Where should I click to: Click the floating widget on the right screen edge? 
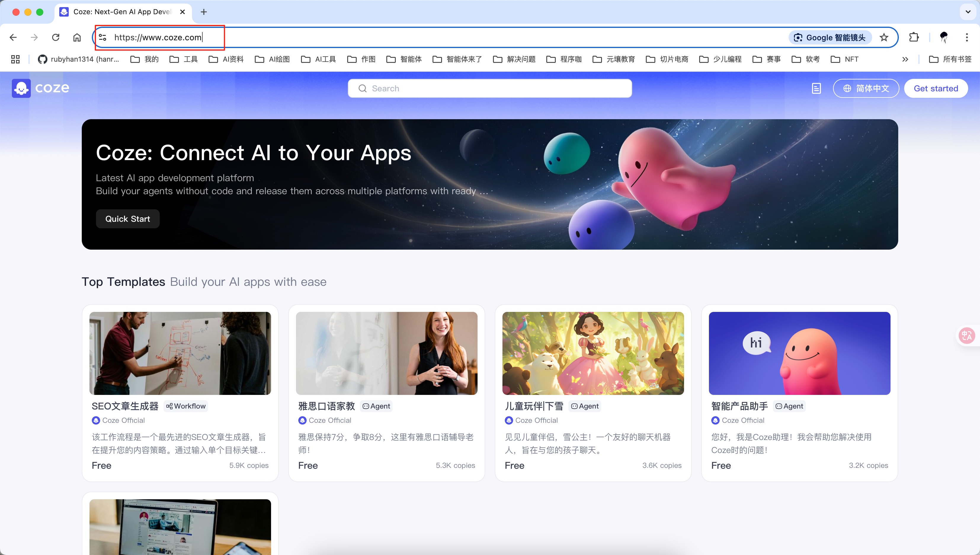coord(967,335)
